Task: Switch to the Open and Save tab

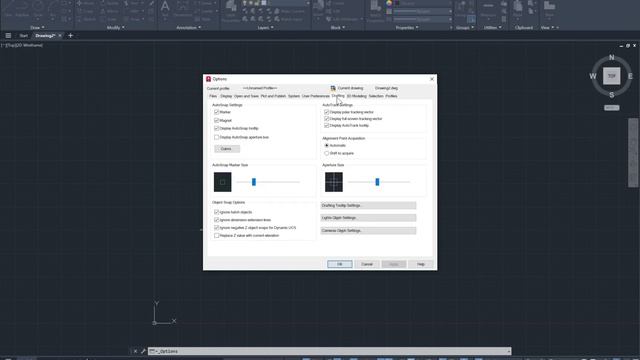Action: coord(246,96)
